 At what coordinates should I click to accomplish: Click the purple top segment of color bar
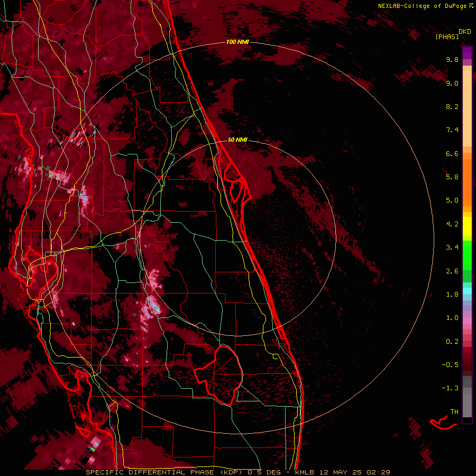point(467,53)
